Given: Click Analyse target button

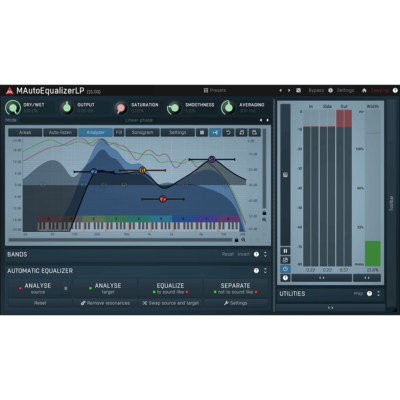Looking at the screenshot, I should 105,288.
